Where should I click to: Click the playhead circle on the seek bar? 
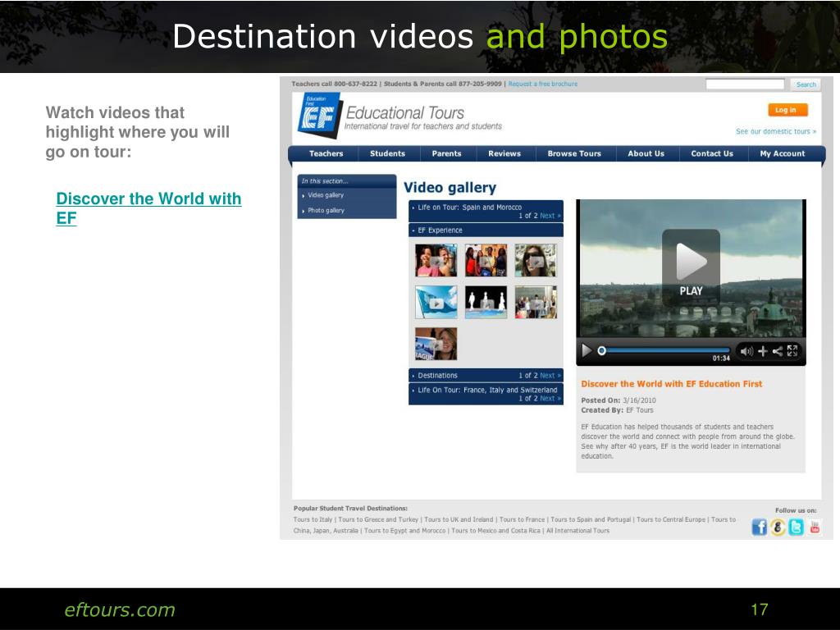point(601,351)
